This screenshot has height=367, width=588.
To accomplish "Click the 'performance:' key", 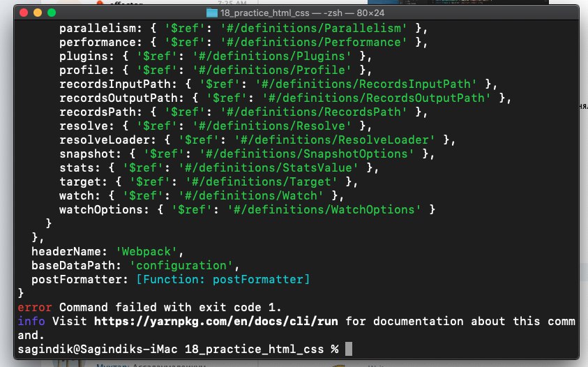I will point(100,43).
